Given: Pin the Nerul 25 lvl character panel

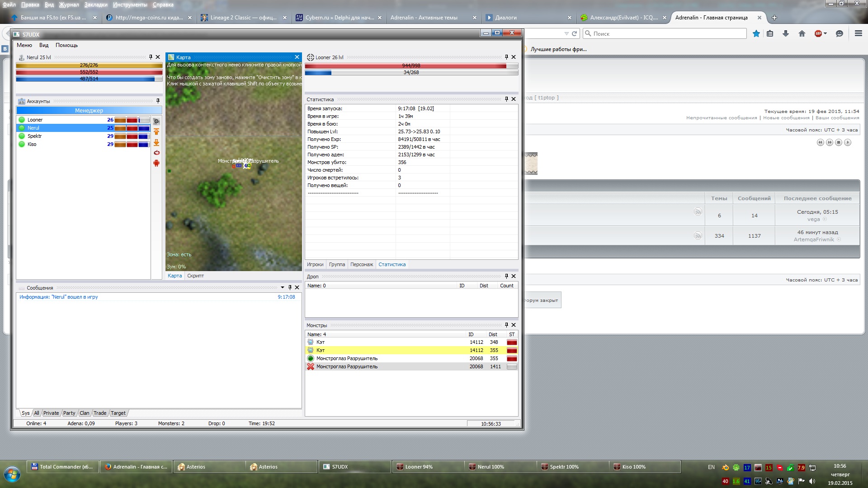Looking at the screenshot, I should click(151, 57).
